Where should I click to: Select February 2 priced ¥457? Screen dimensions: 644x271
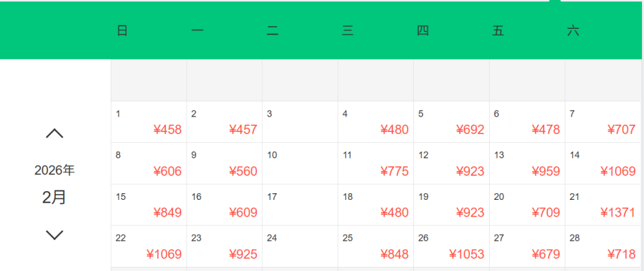click(224, 122)
